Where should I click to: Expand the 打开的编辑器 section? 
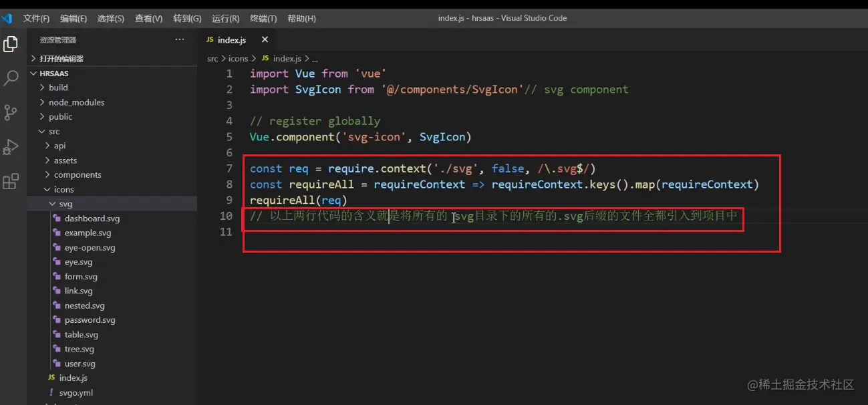[112, 59]
